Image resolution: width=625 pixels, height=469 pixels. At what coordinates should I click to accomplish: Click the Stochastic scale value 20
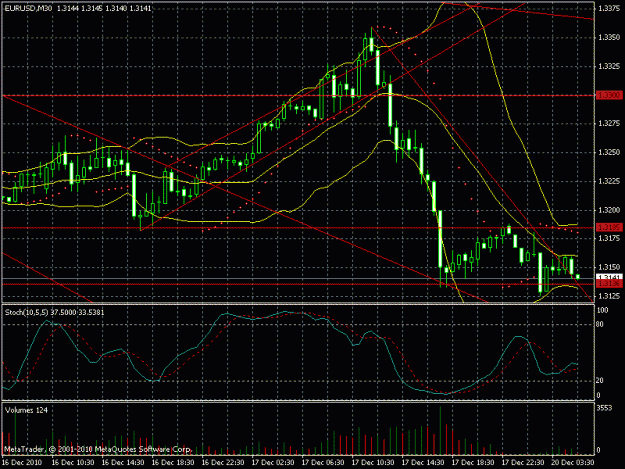coord(600,381)
